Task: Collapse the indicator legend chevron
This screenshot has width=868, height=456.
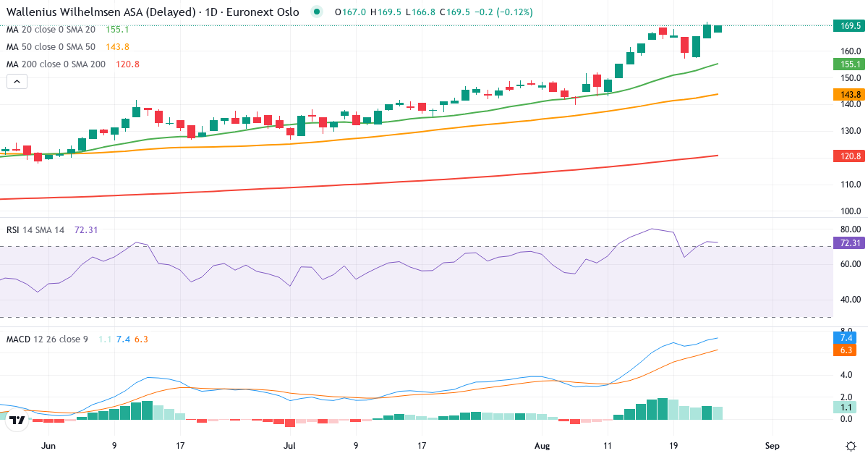Action: pyautogui.click(x=17, y=82)
